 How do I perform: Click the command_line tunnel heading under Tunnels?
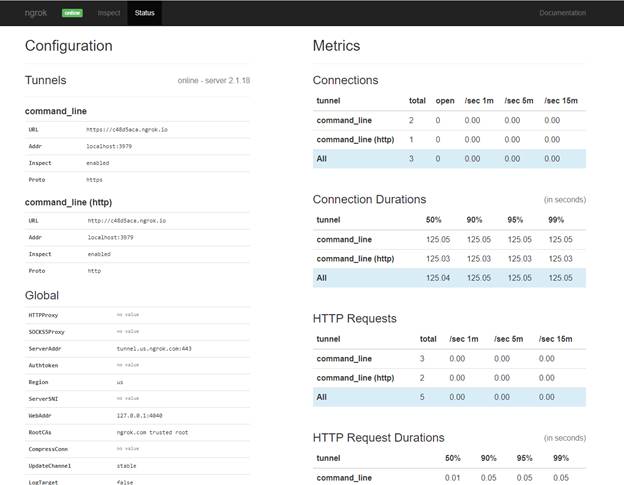click(56, 111)
